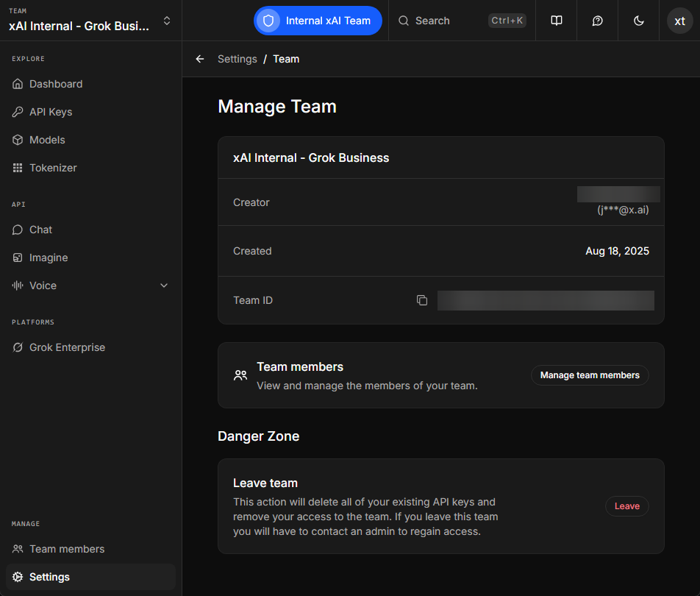Open the team switcher dropdown

pos(90,21)
